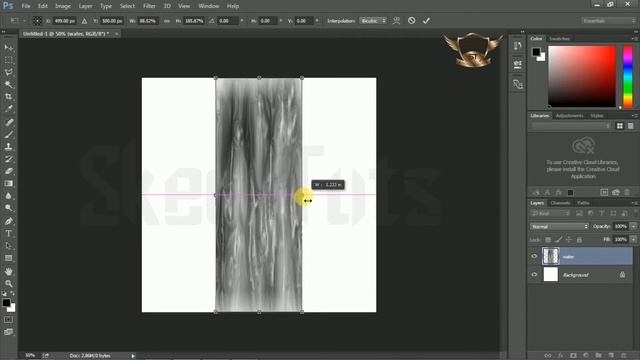Toggle relative positioning triangle for reference point
This screenshot has height=360, width=640.
[x=84, y=21]
